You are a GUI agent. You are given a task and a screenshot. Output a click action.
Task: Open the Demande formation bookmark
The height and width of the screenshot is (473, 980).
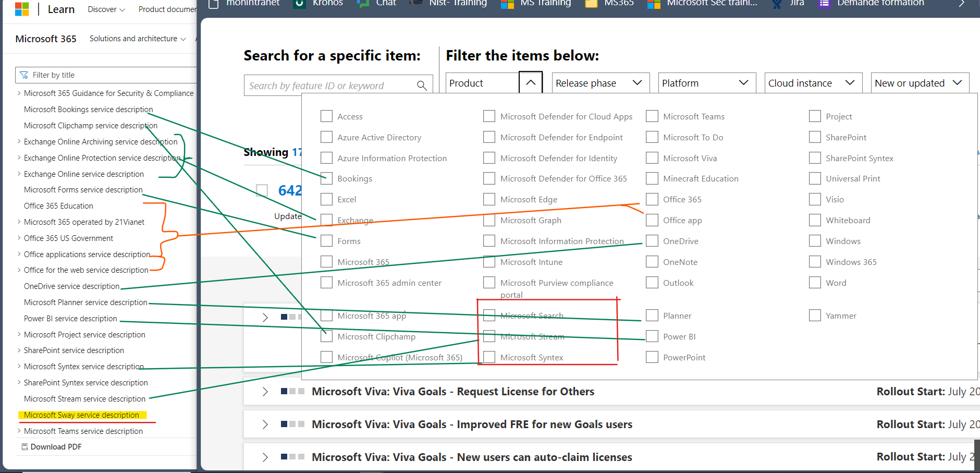[871, 3]
